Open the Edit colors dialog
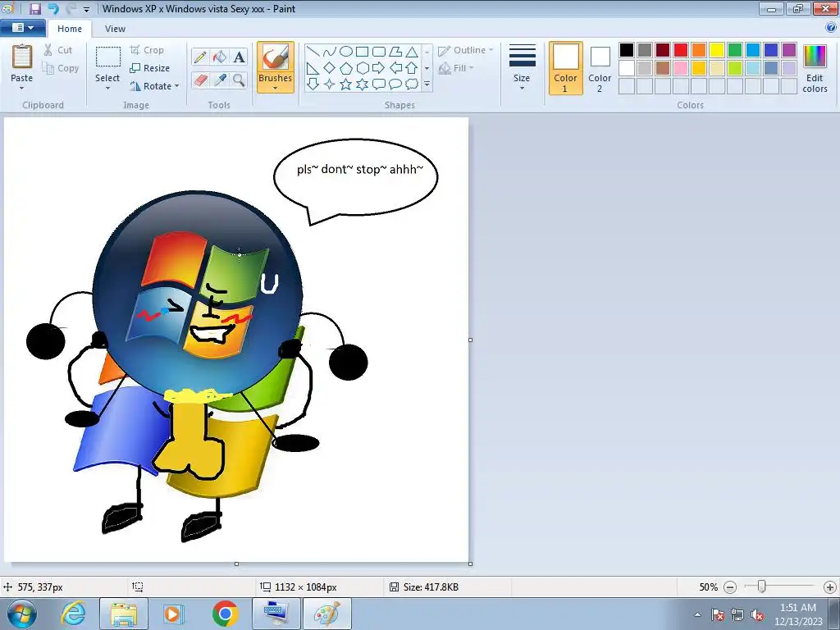Image resolution: width=840 pixels, height=630 pixels. click(x=815, y=68)
